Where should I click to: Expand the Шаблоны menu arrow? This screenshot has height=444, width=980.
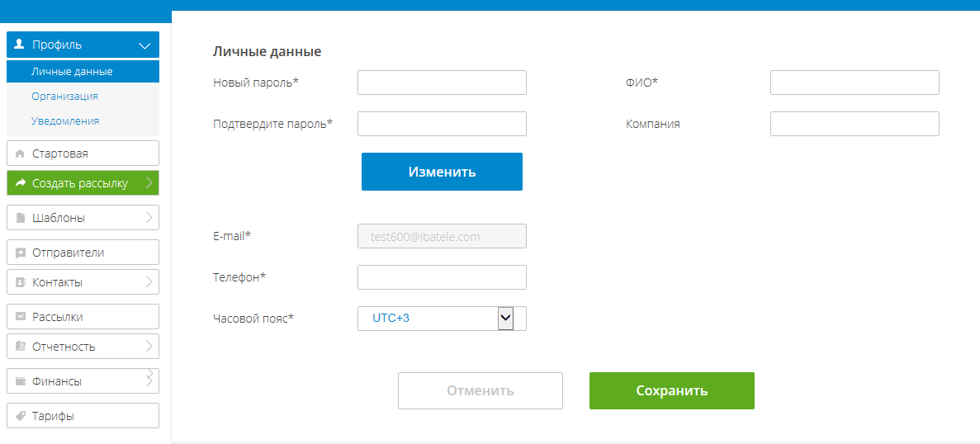pyautogui.click(x=149, y=217)
